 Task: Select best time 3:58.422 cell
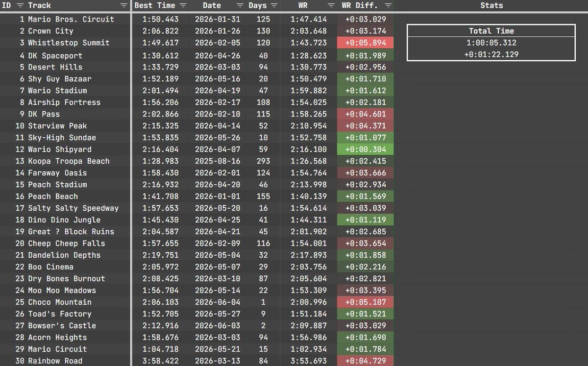click(x=161, y=361)
